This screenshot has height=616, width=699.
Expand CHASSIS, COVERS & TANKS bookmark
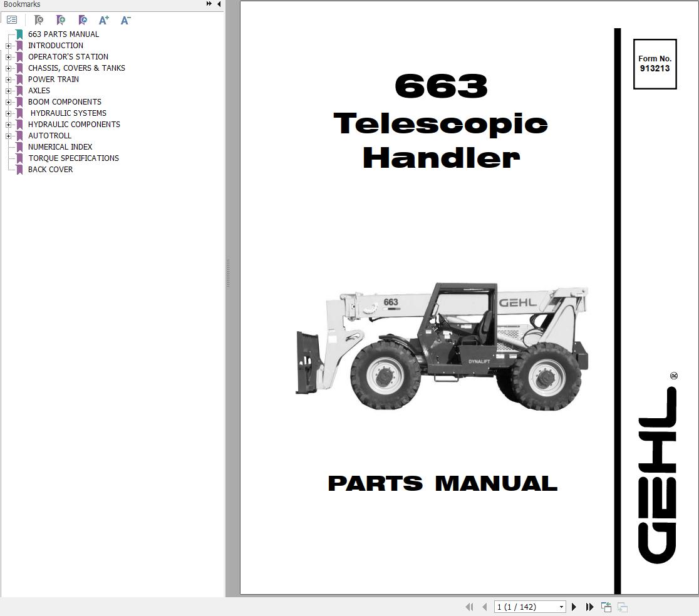(x=8, y=69)
